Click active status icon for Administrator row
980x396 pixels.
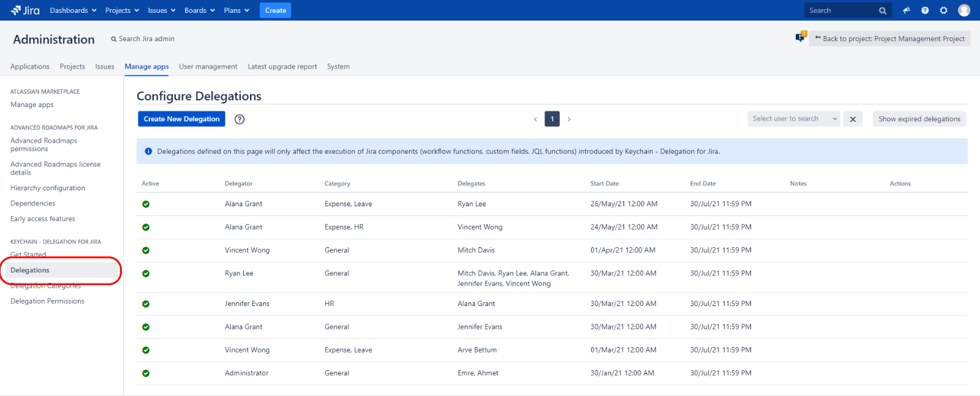146,373
